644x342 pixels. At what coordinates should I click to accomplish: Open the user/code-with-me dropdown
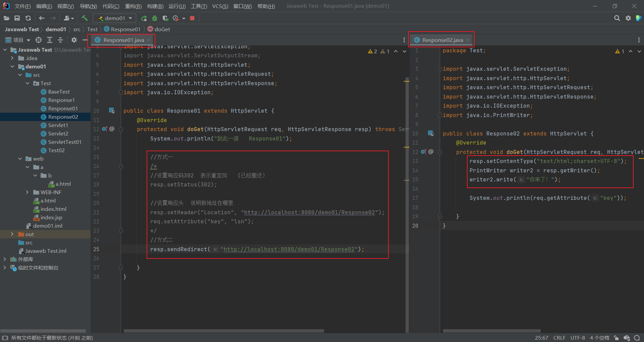(x=69, y=18)
